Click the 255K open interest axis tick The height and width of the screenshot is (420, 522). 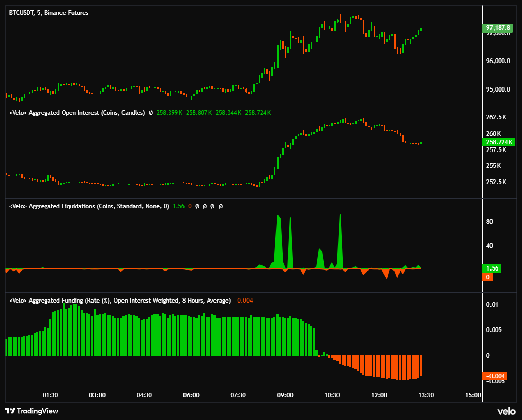pyautogui.click(x=494, y=166)
